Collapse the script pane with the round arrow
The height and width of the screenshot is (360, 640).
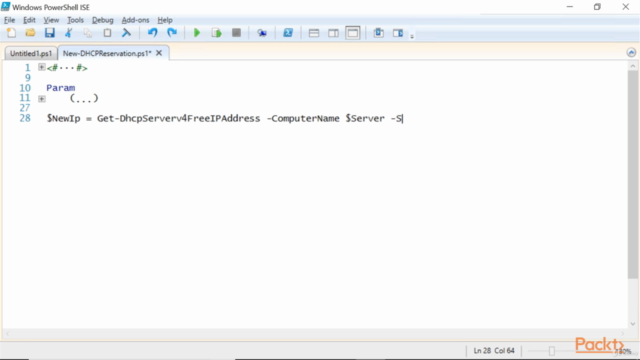pos(631,53)
